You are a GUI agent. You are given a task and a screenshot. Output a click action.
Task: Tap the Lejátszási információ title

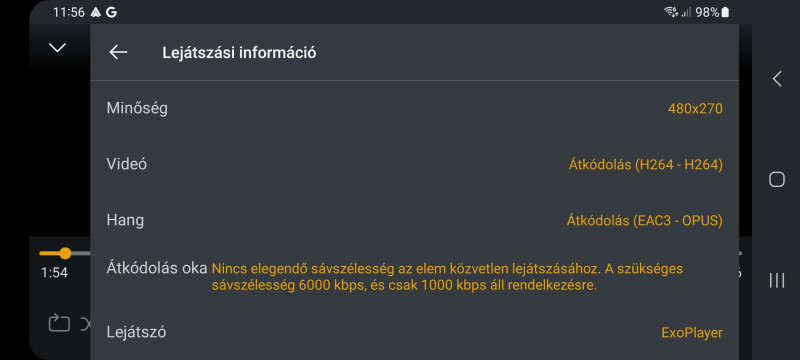(239, 53)
